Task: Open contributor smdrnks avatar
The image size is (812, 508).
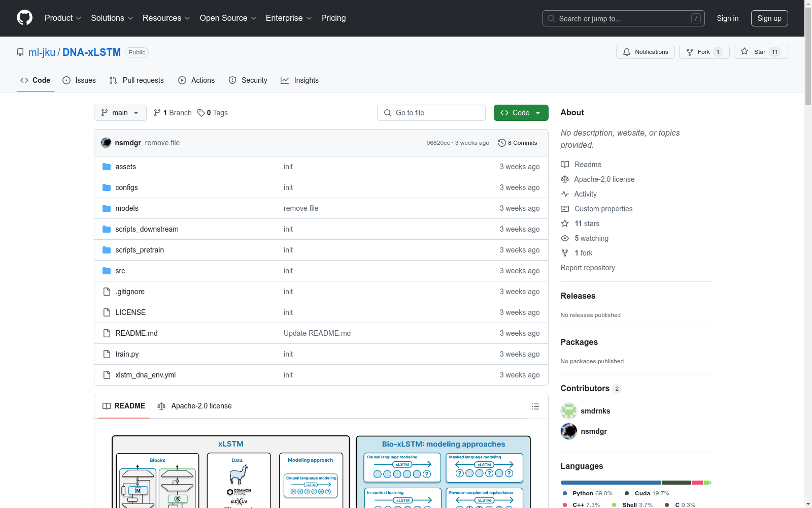Action: tap(569, 411)
